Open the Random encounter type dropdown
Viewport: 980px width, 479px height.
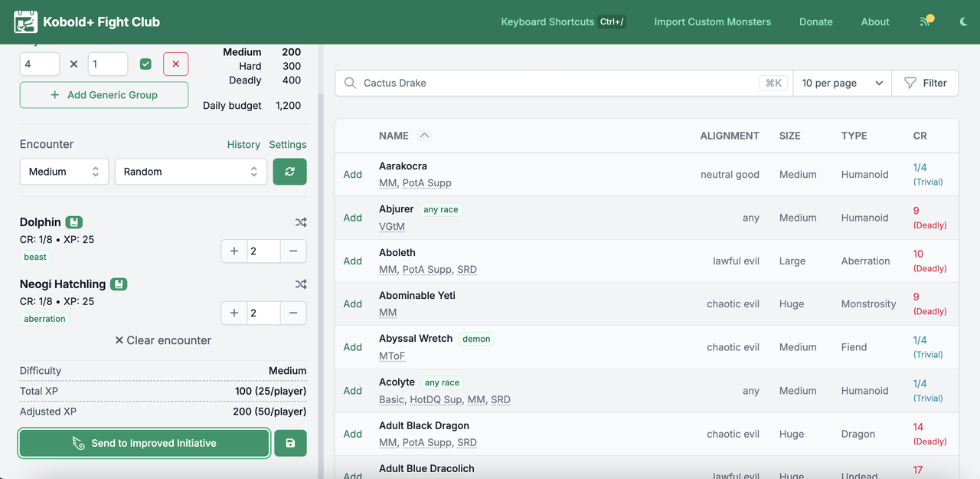191,172
